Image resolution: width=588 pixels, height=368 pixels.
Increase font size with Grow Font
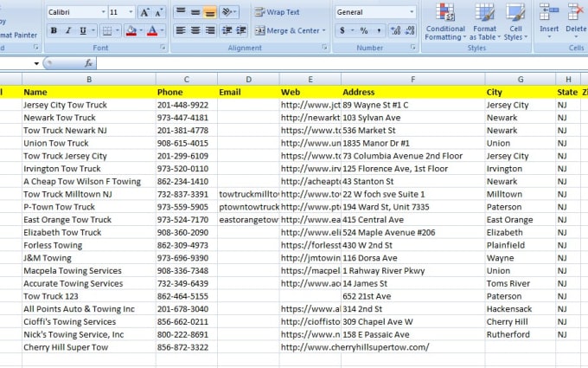(x=144, y=12)
